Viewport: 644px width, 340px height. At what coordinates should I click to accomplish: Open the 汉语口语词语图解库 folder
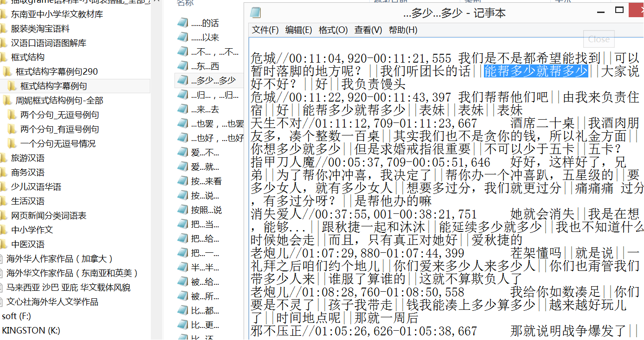(49, 43)
